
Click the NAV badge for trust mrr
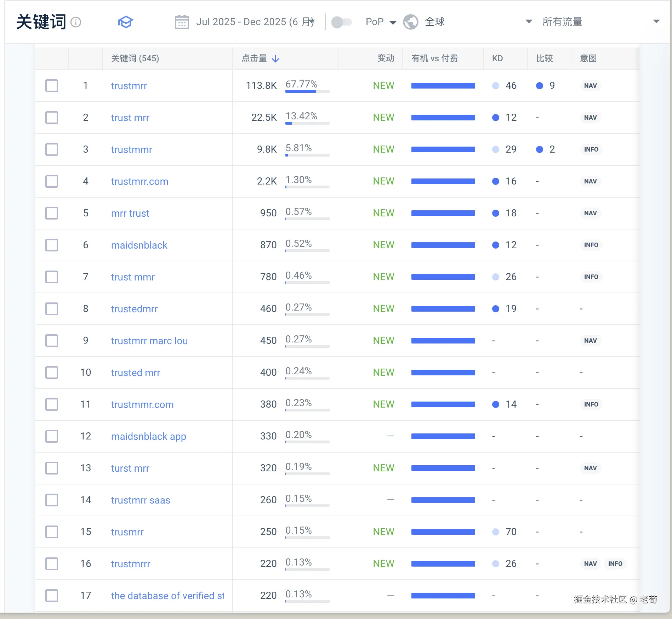[590, 118]
